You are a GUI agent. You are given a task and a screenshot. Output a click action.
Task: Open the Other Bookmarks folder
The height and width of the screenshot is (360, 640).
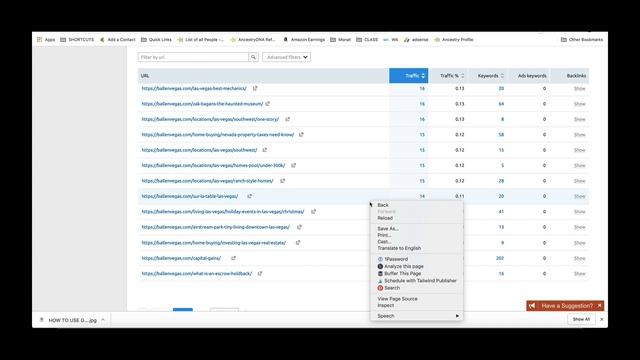click(582, 40)
